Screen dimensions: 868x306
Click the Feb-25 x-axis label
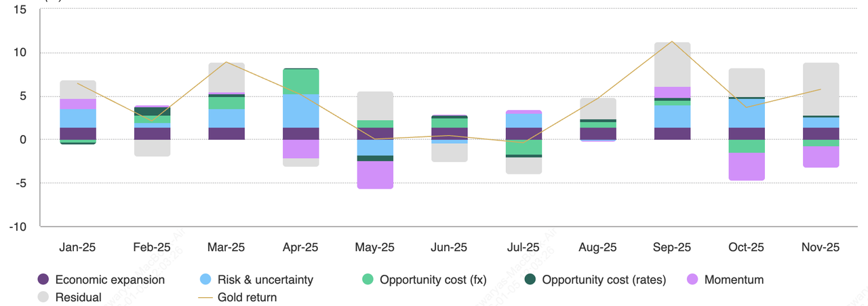tap(152, 248)
